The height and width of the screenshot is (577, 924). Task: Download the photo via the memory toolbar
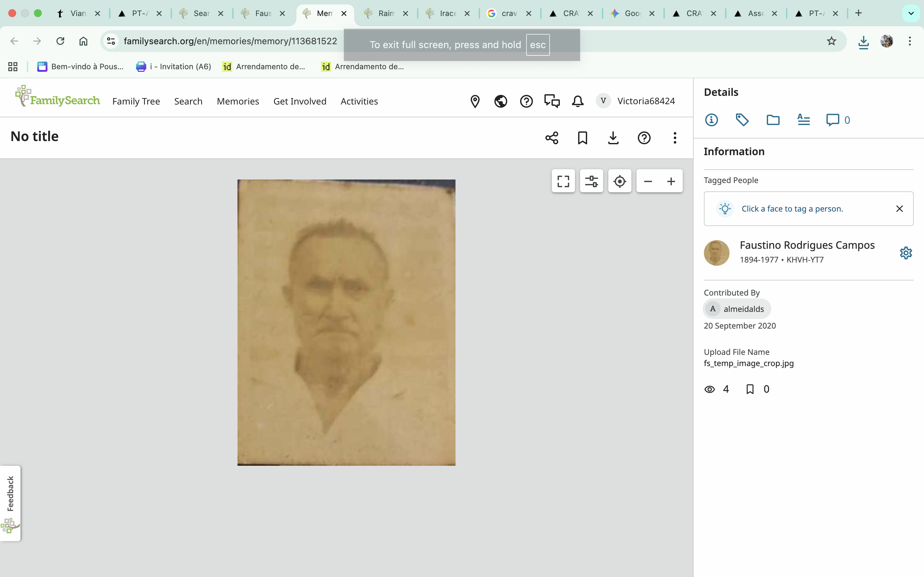613,138
